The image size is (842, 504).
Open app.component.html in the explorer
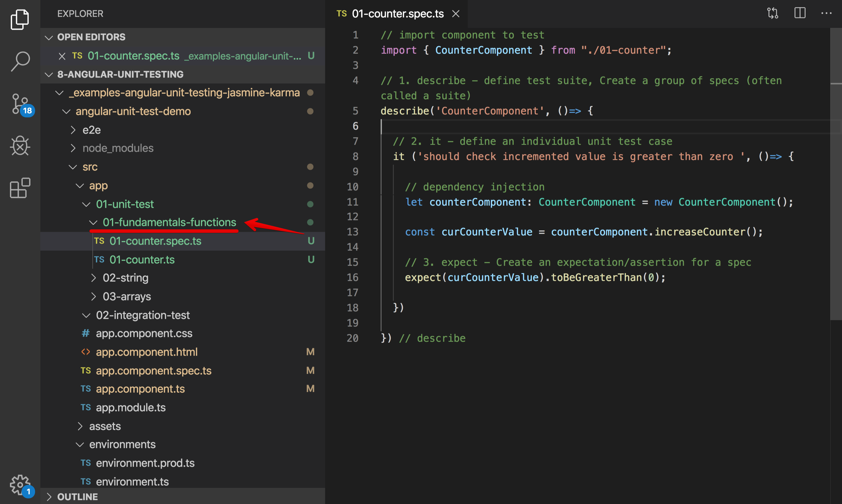click(x=146, y=352)
